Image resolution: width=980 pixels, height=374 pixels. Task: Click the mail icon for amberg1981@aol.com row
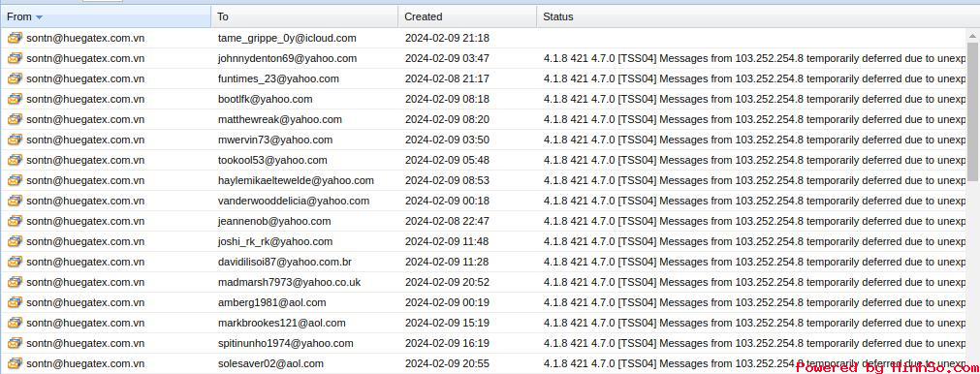[15, 302]
